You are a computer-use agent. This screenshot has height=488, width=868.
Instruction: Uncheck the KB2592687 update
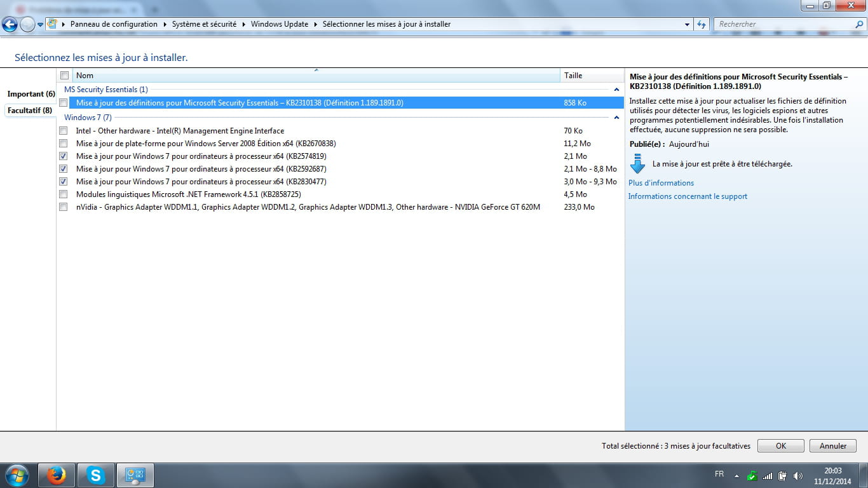coord(63,169)
